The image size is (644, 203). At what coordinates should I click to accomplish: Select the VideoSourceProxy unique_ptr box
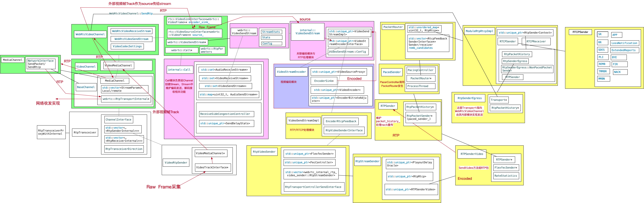[339, 72]
